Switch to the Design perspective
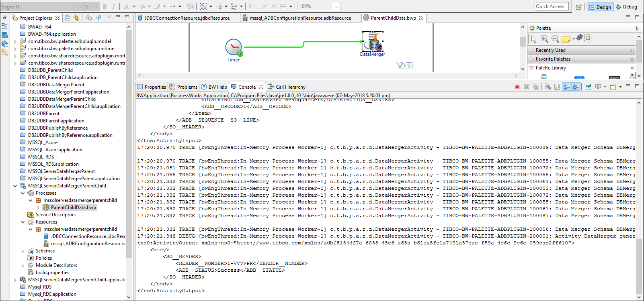Screen dimensions: 644x301 click(599, 7)
